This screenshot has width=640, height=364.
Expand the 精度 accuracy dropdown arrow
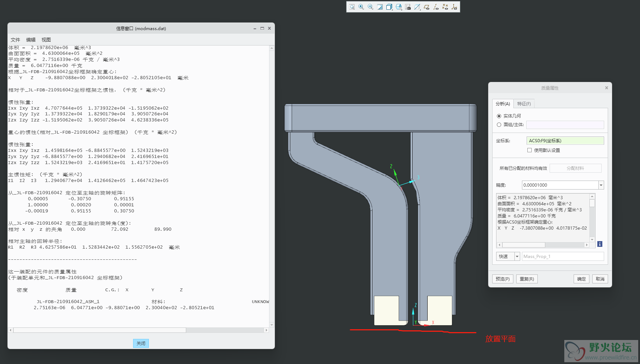tap(601, 185)
